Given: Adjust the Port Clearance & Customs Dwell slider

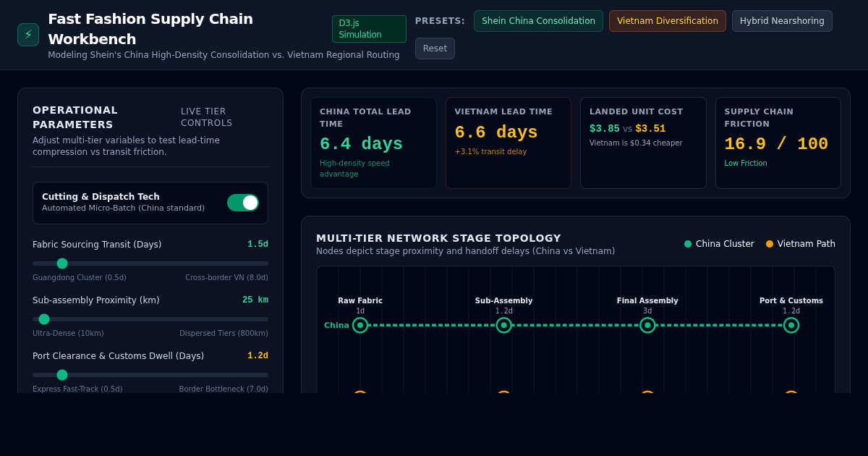Looking at the screenshot, I should (x=150, y=375).
